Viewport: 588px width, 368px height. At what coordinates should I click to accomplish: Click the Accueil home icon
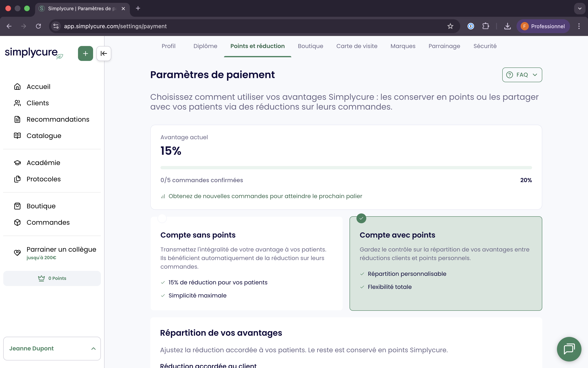click(17, 87)
